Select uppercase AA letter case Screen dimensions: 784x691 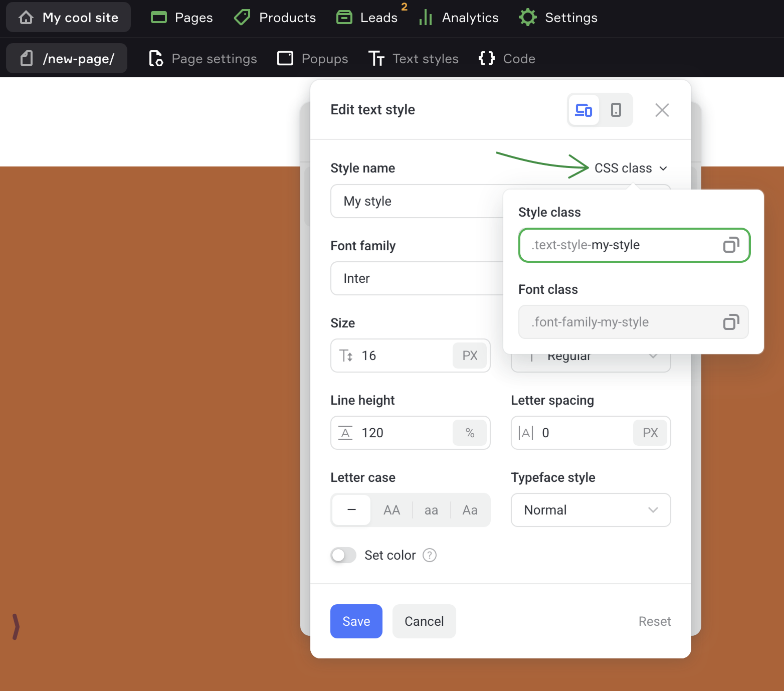coord(391,510)
